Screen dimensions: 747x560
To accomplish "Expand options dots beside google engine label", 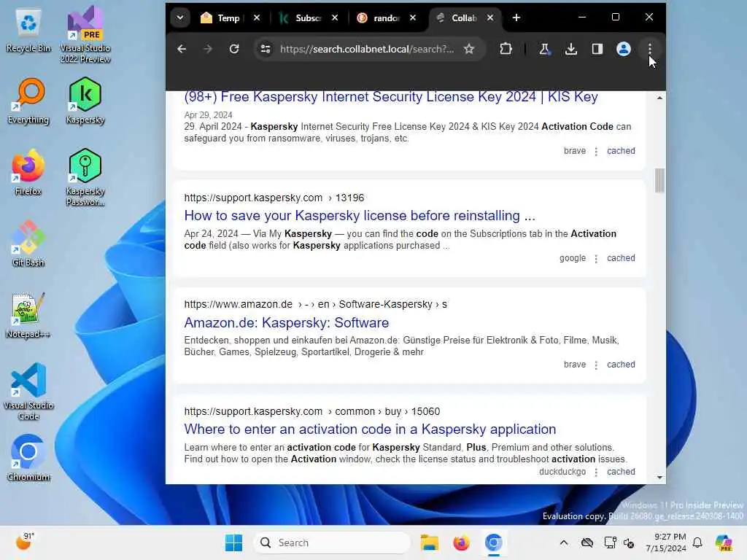I will click(x=596, y=259).
